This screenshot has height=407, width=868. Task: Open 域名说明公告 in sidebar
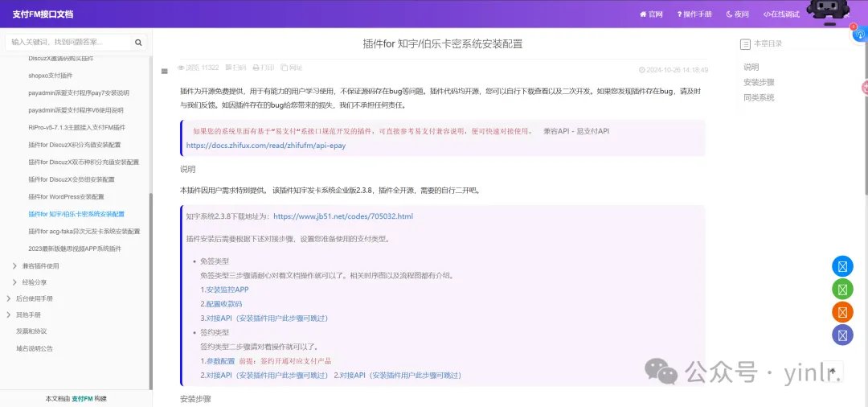pos(35,348)
